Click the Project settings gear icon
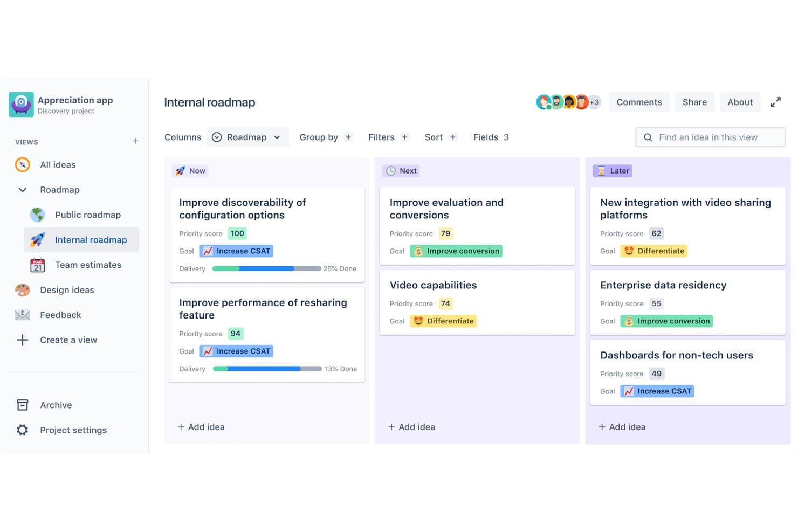 [23, 430]
